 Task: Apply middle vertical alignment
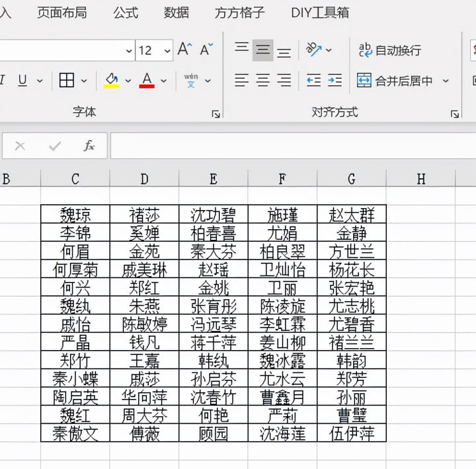[x=263, y=50]
